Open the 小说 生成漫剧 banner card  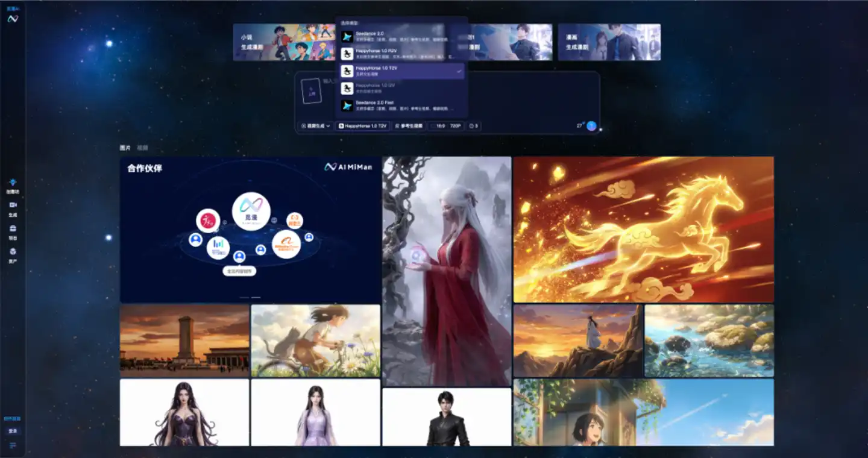284,42
